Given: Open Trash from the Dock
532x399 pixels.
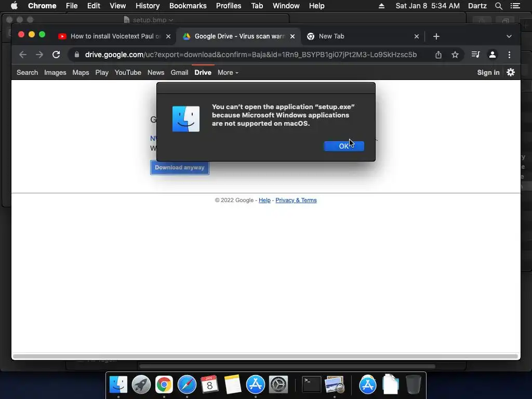Looking at the screenshot, I should coord(413,384).
